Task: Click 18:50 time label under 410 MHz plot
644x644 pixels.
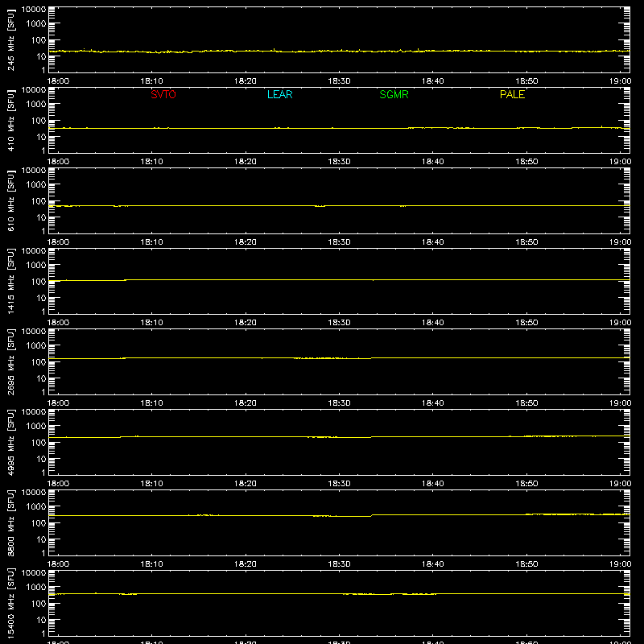Action: click(x=526, y=162)
